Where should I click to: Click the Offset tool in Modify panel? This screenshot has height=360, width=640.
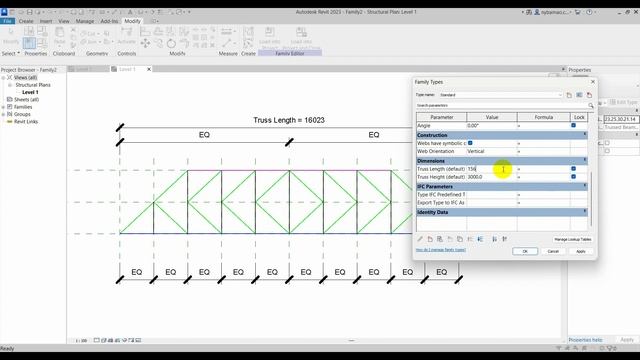pyautogui.click(x=158, y=31)
